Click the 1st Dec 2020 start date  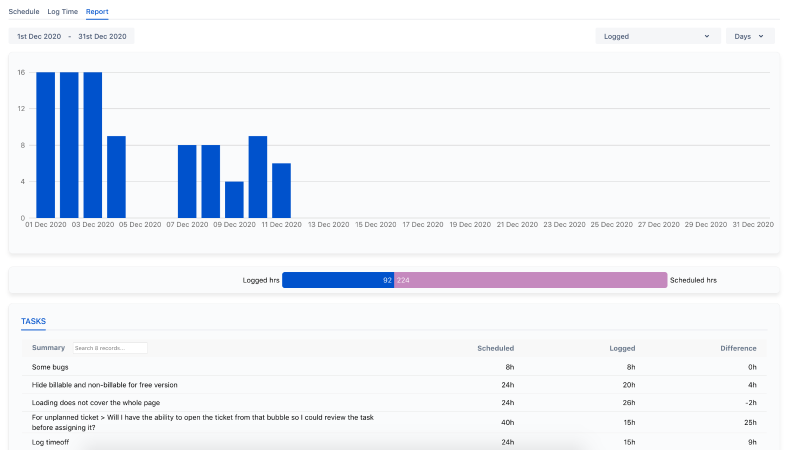point(39,36)
